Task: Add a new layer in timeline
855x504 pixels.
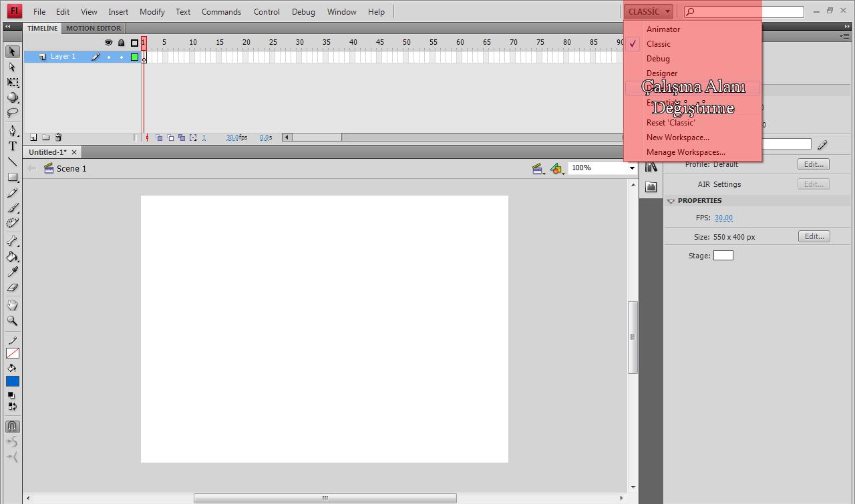Action: 33,138
